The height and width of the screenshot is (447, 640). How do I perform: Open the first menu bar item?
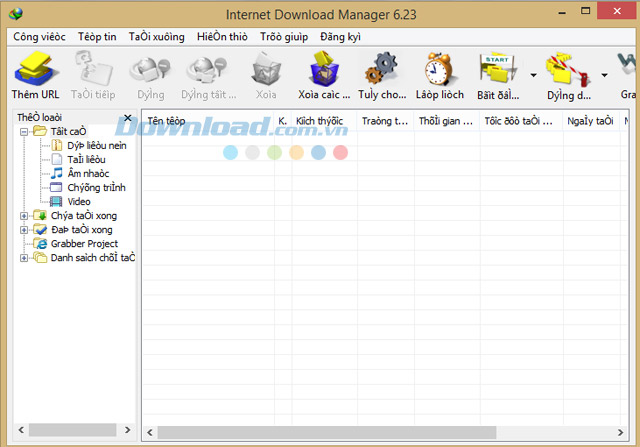tap(39, 37)
